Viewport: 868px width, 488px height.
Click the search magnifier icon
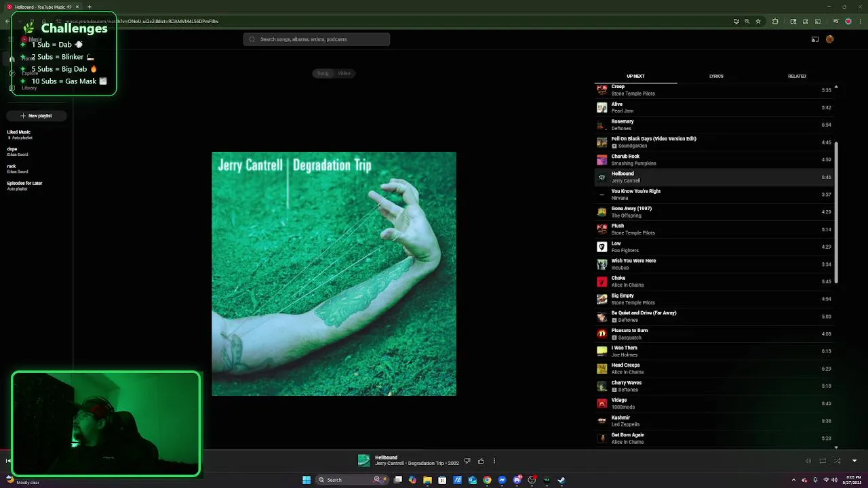252,39
